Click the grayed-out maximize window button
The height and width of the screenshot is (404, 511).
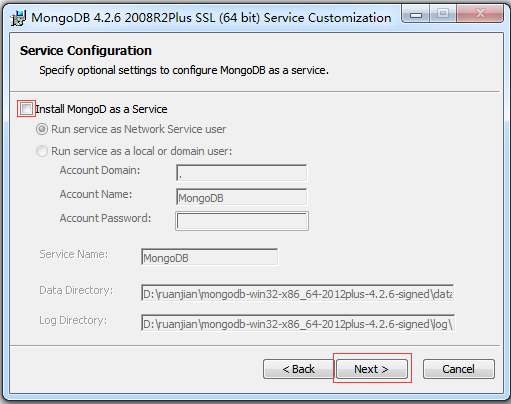click(x=443, y=14)
